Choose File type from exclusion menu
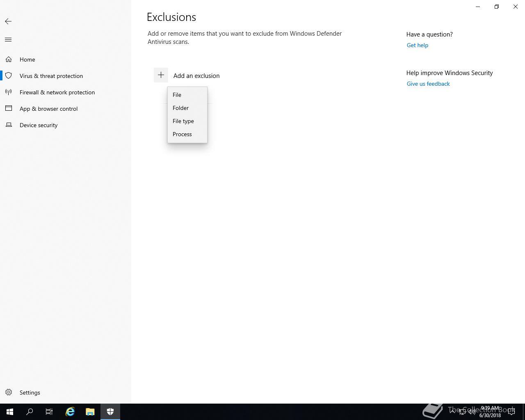 coord(187,121)
